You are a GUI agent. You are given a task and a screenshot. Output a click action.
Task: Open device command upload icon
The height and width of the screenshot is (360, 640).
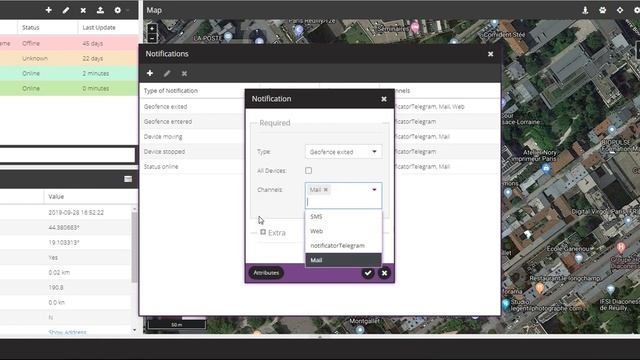point(100,10)
